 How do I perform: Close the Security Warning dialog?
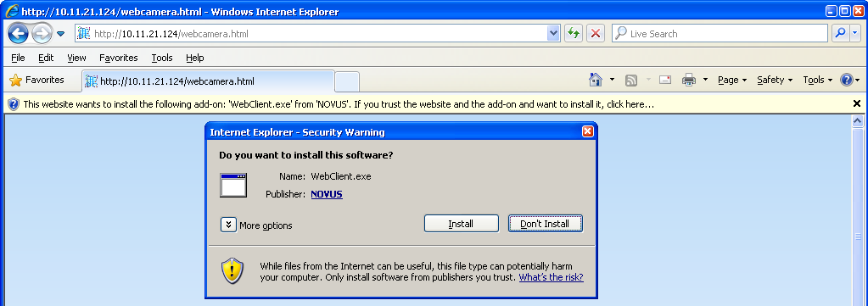pyautogui.click(x=588, y=131)
